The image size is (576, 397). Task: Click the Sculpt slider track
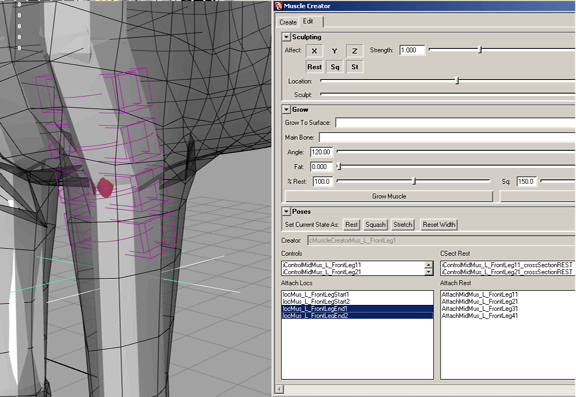447,94
